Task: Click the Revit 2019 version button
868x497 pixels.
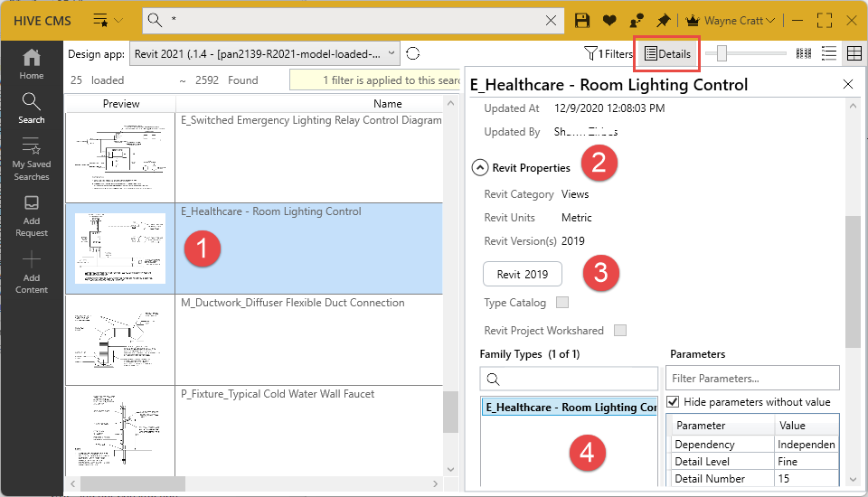Action: click(523, 274)
